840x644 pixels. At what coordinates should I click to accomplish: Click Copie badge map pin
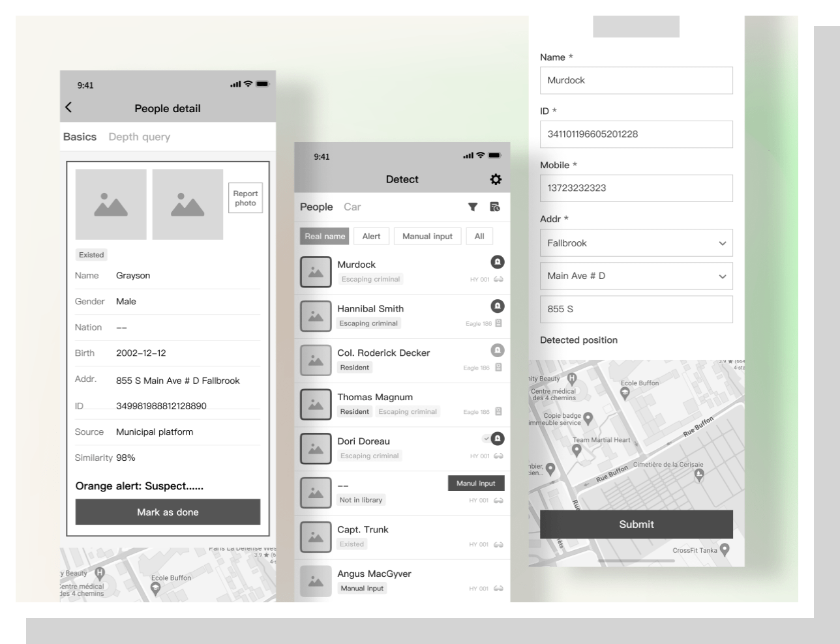[x=588, y=418]
